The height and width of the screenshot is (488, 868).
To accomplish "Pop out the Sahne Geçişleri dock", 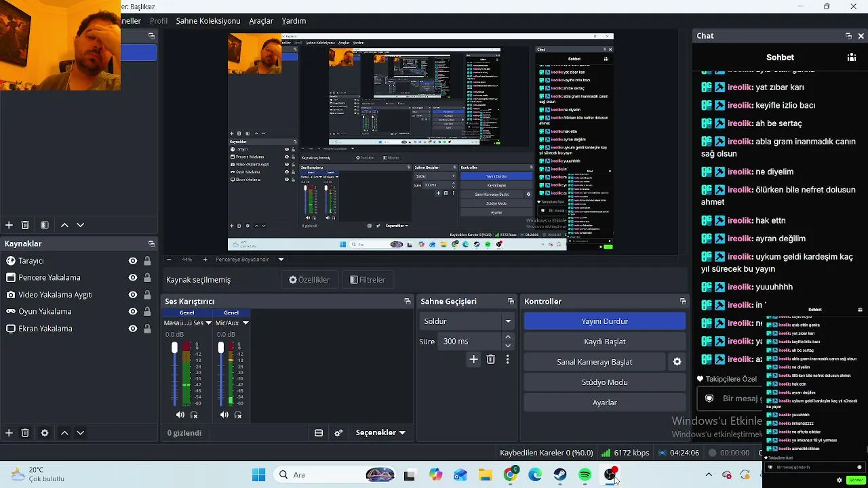I will click(511, 302).
